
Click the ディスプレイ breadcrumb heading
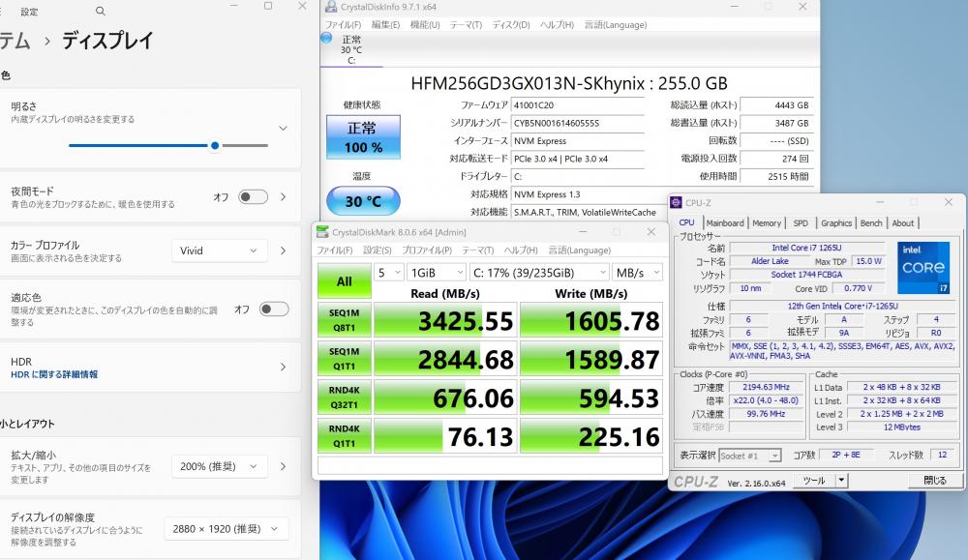point(107,41)
